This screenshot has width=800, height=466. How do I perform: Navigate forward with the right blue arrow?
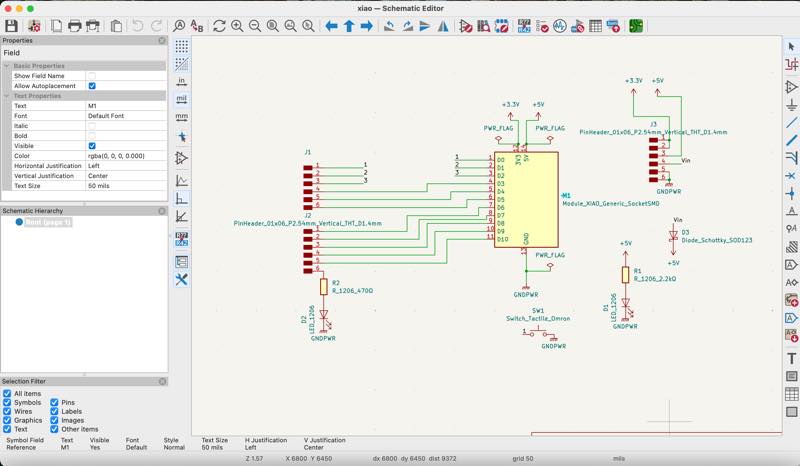[366, 26]
